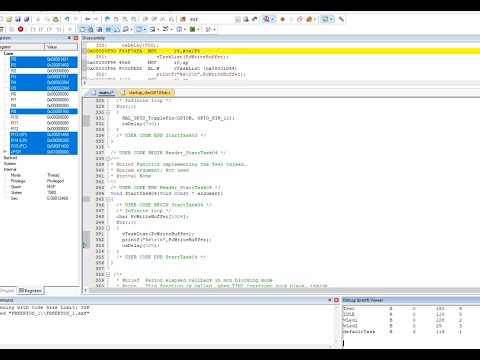Open a file with the Open toolbar icon
The image size is (480, 360).
(9, 19)
